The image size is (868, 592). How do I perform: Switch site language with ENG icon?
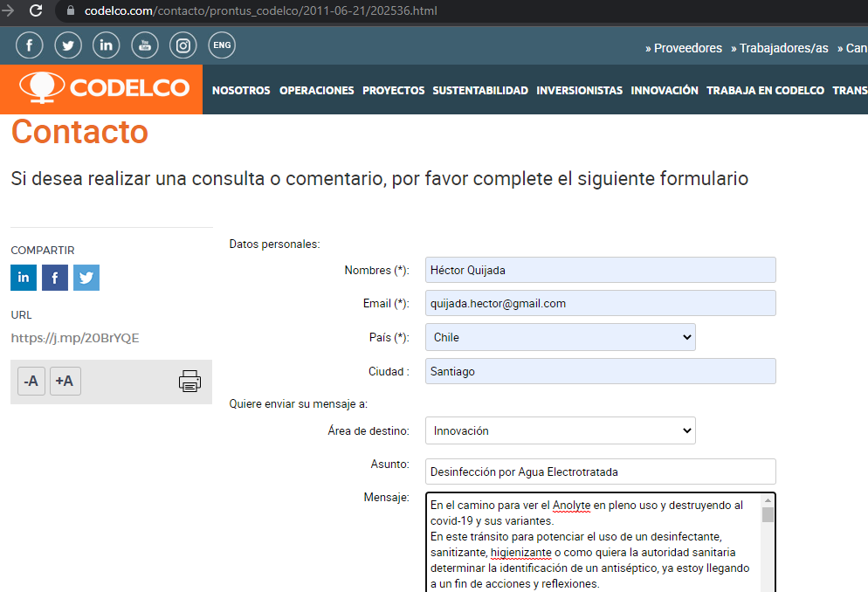(222, 45)
